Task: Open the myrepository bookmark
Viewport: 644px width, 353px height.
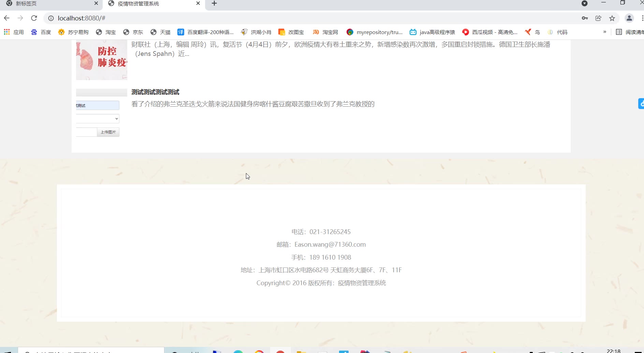Action: pos(375,32)
